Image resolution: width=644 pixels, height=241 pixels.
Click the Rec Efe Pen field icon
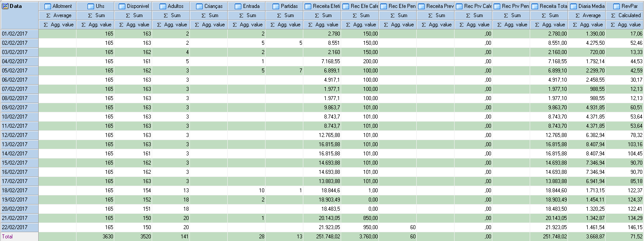tap(383, 6)
